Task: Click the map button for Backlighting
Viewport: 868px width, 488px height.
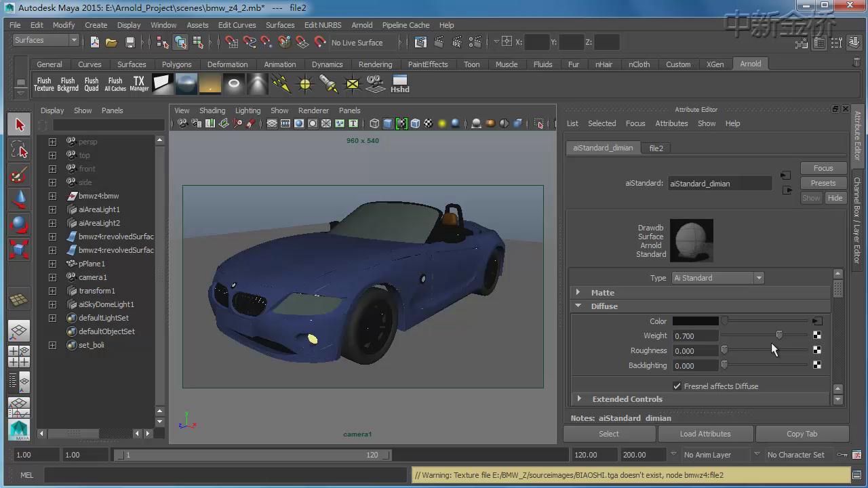Action: point(817,365)
